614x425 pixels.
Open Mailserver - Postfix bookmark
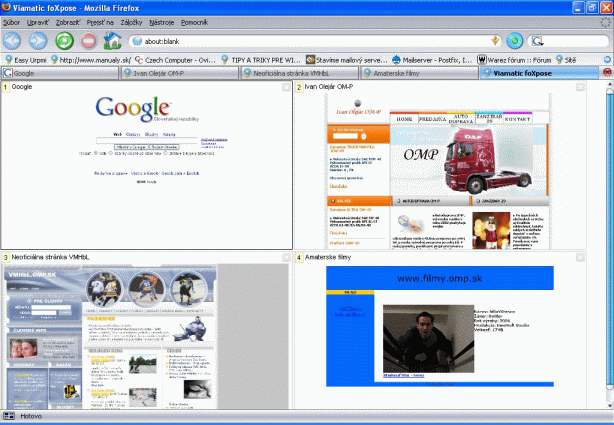click(432, 60)
